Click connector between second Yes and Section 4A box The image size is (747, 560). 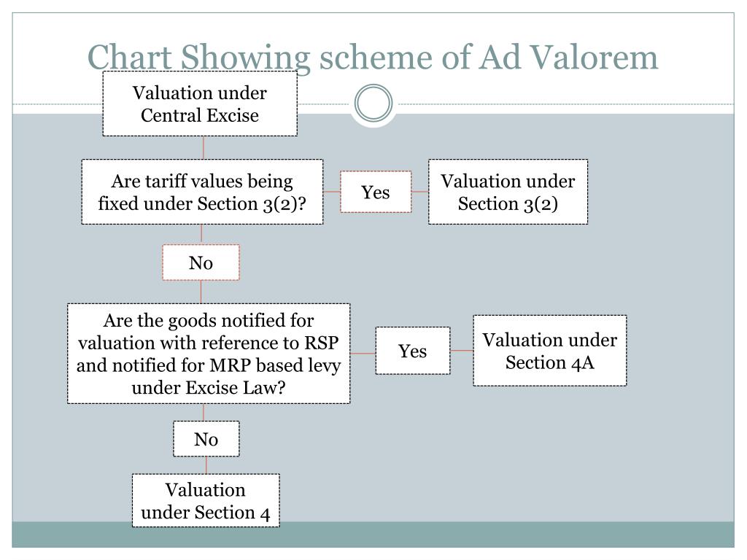(x=462, y=351)
